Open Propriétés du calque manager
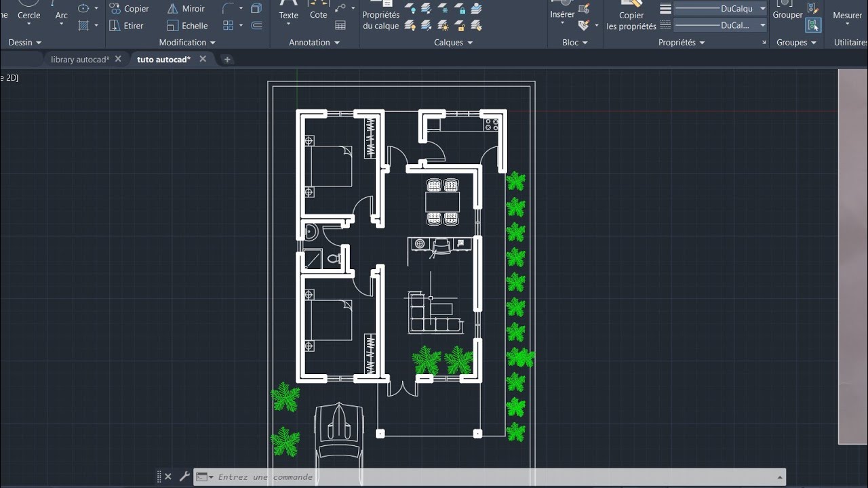This screenshot has height=488, width=868. [381, 15]
